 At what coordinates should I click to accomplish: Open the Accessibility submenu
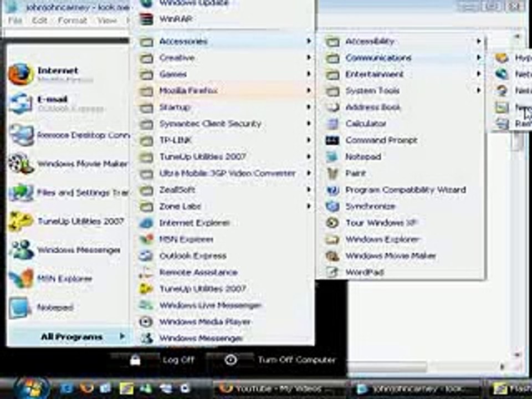pos(403,42)
